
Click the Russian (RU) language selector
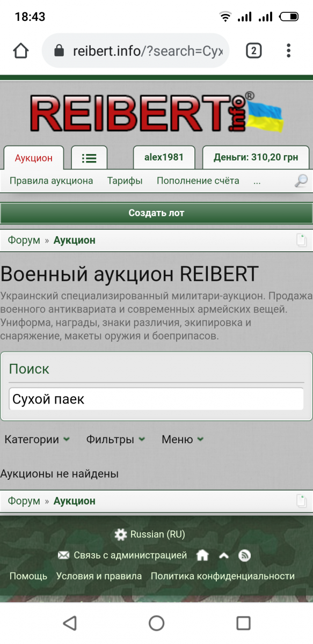tap(150, 535)
